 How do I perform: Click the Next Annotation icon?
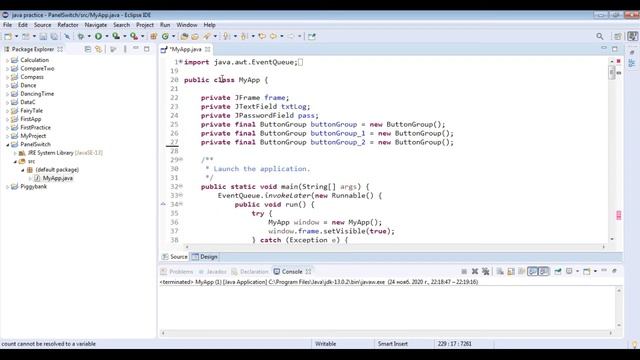pos(226,36)
